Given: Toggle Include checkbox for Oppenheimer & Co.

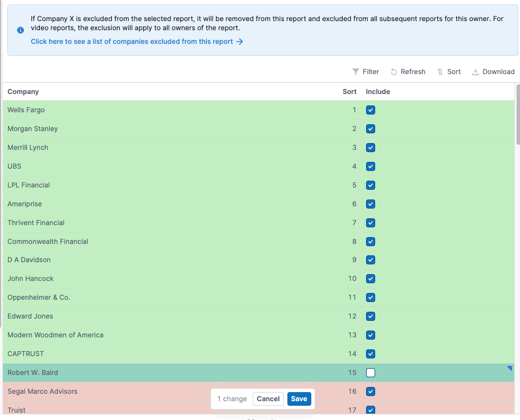Looking at the screenshot, I should point(371,297).
